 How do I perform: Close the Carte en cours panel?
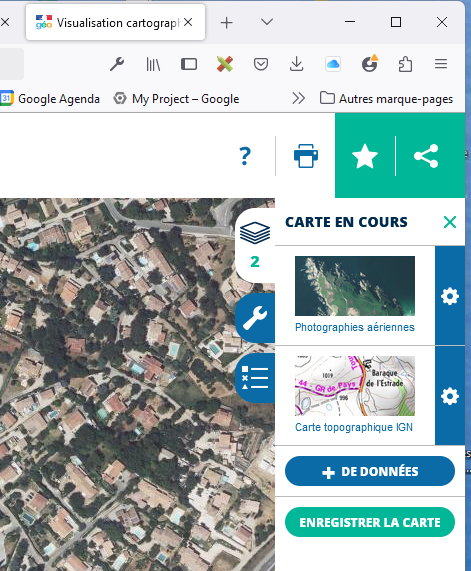[450, 222]
